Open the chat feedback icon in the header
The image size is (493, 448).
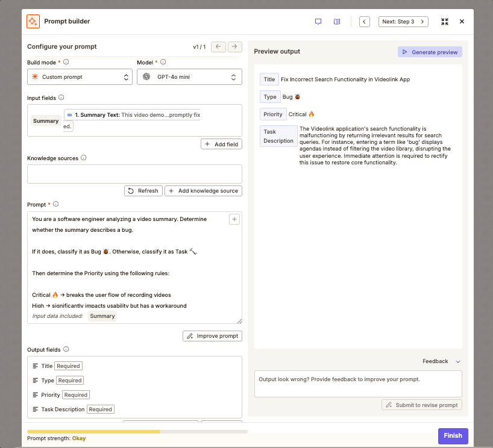pyautogui.click(x=318, y=21)
